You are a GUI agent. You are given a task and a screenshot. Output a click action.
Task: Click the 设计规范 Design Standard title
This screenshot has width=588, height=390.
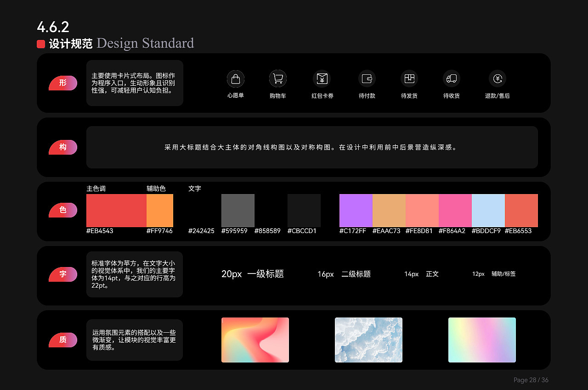[x=121, y=44]
